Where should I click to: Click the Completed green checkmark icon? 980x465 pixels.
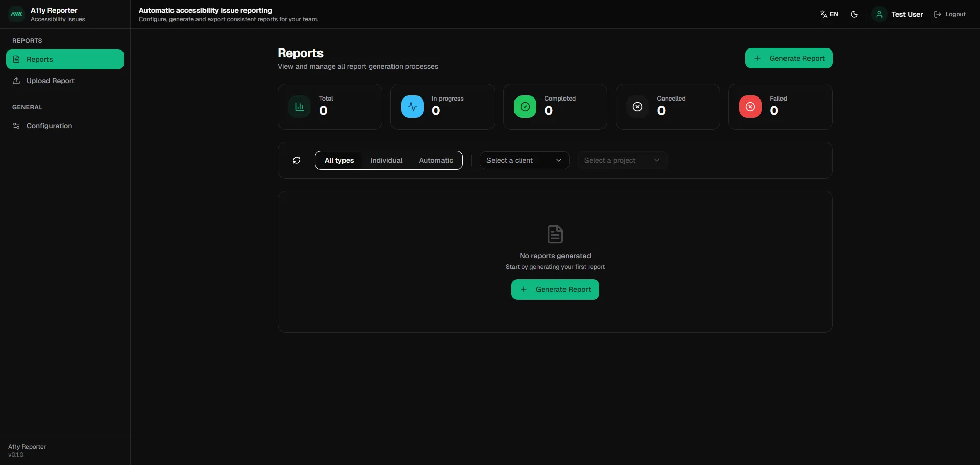525,107
